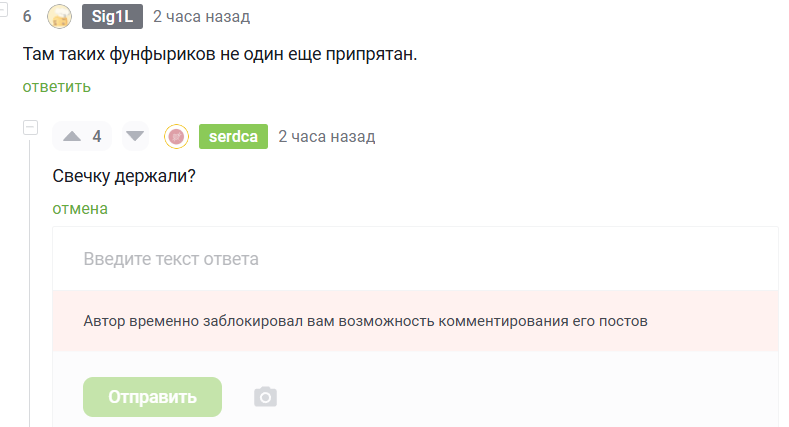The height and width of the screenshot is (427, 789).
Task: Click the comment text about "фунфыриков"
Action: 219,53
